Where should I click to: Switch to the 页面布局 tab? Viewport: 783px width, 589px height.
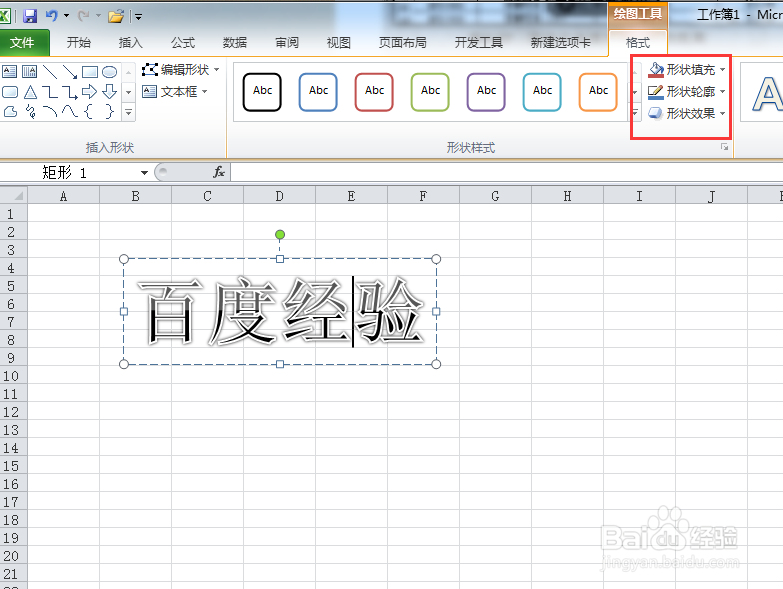click(403, 43)
